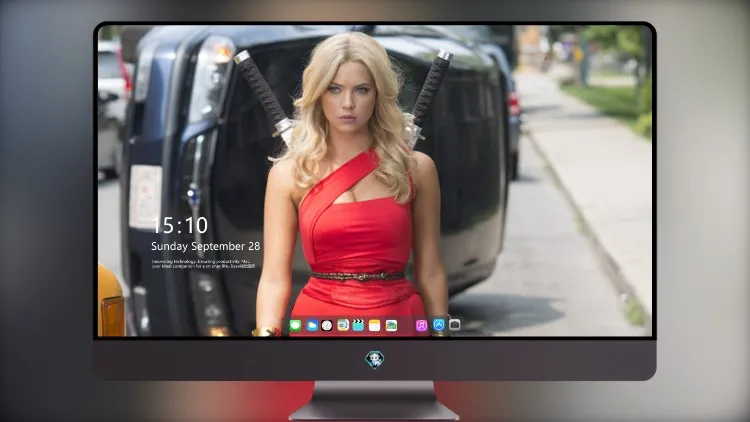Image resolution: width=750 pixels, height=422 pixels.
Task: Open the blue App Store icon
Action: coord(439,325)
